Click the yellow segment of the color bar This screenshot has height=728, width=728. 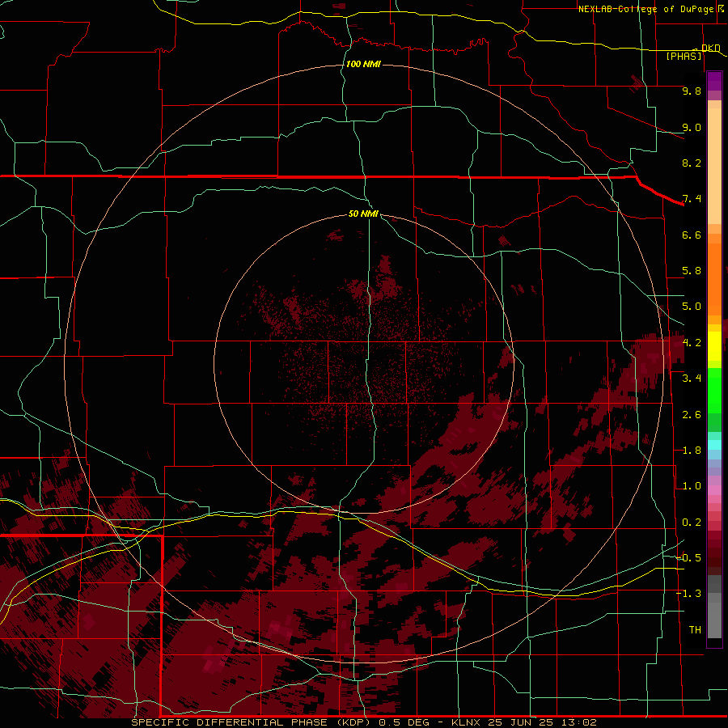(714, 346)
